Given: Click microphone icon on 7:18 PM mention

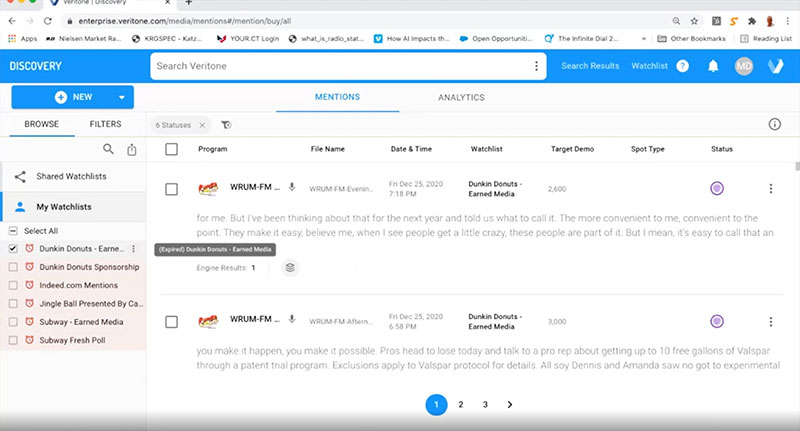Looking at the screenshot, I should 292,187.
